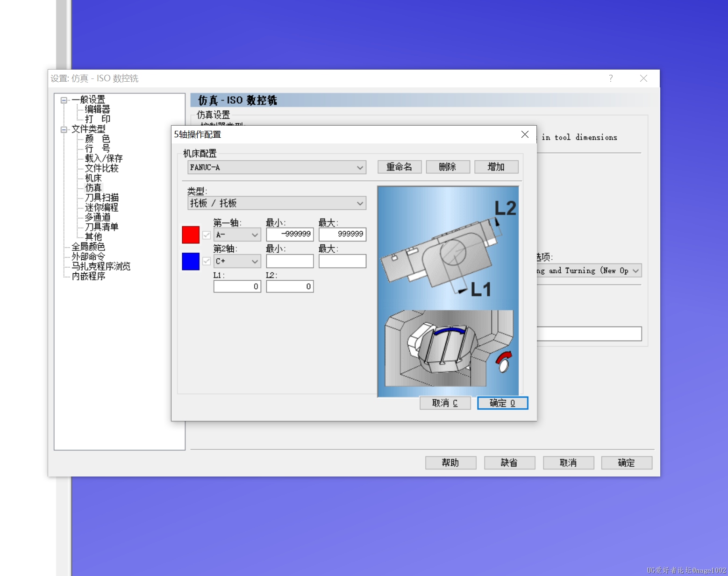
Task: Click the first axis 最小 field -999999
Action: [290, 234]
